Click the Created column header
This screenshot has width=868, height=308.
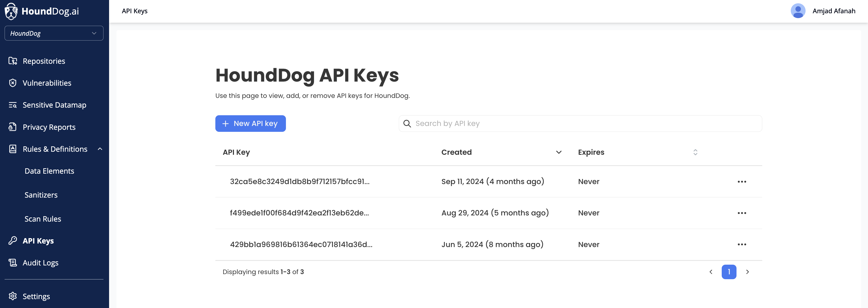click(x=456, y=152)
